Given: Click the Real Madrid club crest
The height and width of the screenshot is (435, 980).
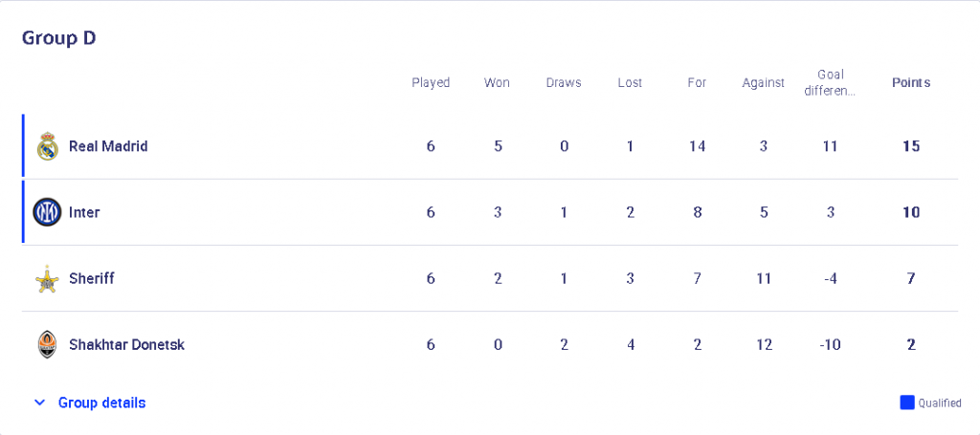Looking at the screenshot, I should (48, 146).
